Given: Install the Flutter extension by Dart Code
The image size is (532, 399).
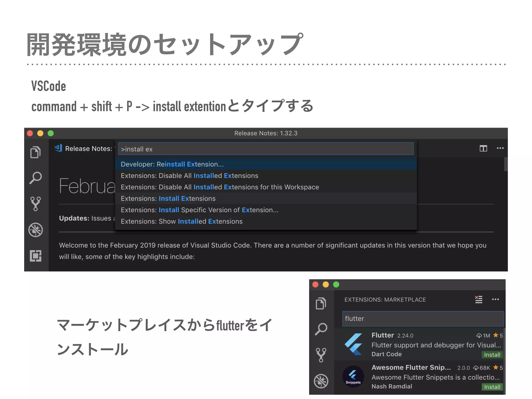Looking at the screenshot, I should [492, 355].
